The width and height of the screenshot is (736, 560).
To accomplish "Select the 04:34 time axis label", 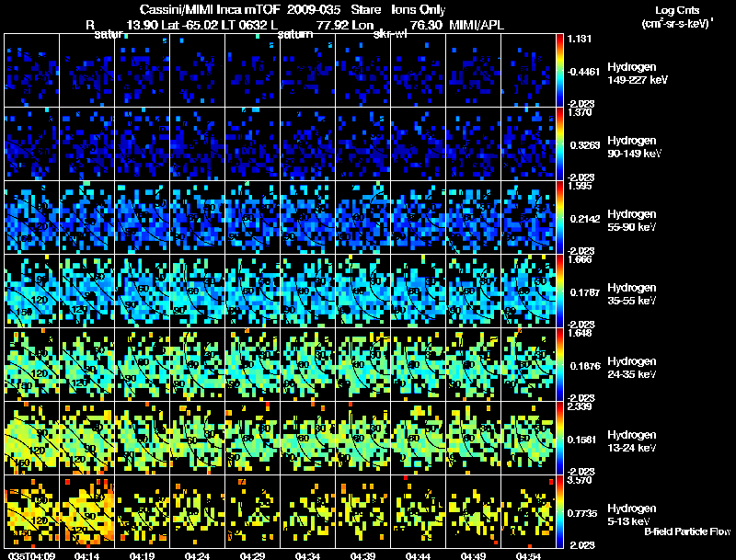I will coord(307,556).
